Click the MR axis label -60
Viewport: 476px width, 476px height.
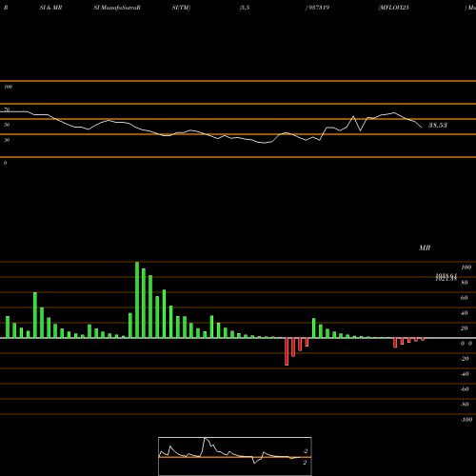tap(465, 389)
